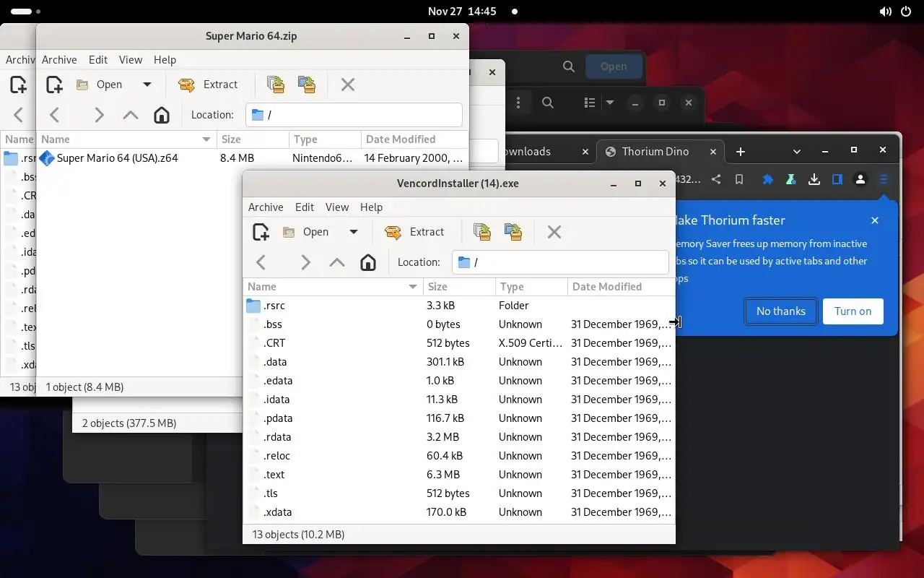
Task: Open View menu in VencordInstaller window
Action: pos(337,207)
